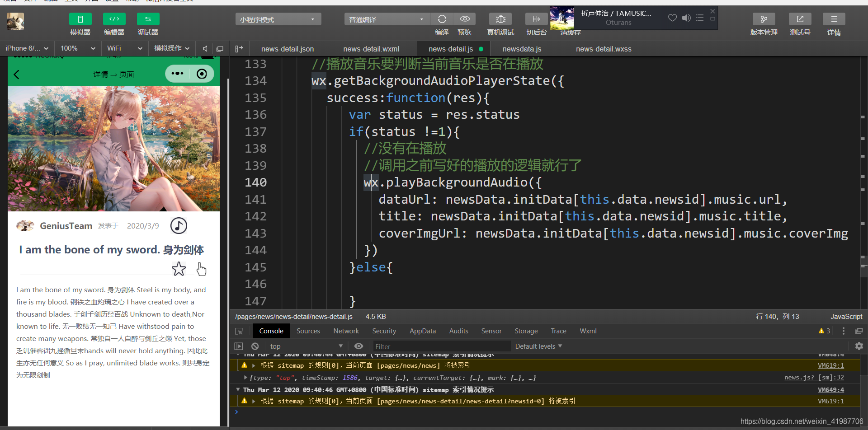The width and height of the screenshot is (868, 430).
Task: Open the mini-program mode dropdown
Action: tap(278, 19)
